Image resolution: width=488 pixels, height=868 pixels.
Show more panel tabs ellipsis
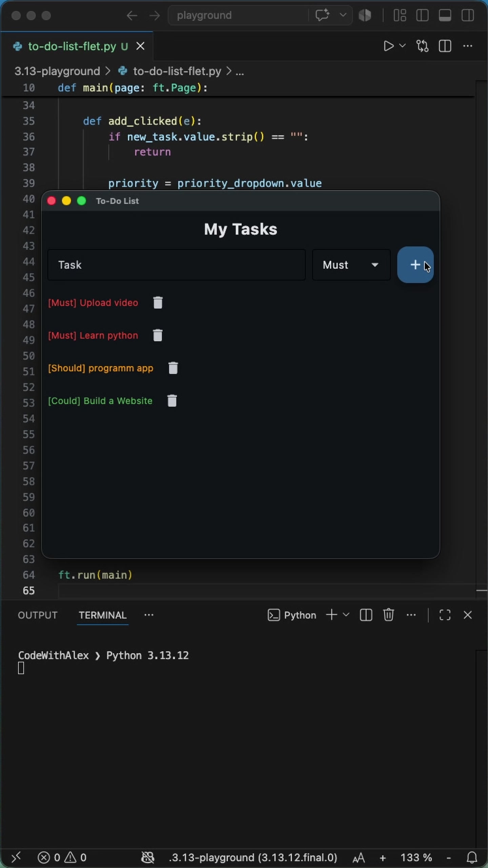click(x=149, y=615)
